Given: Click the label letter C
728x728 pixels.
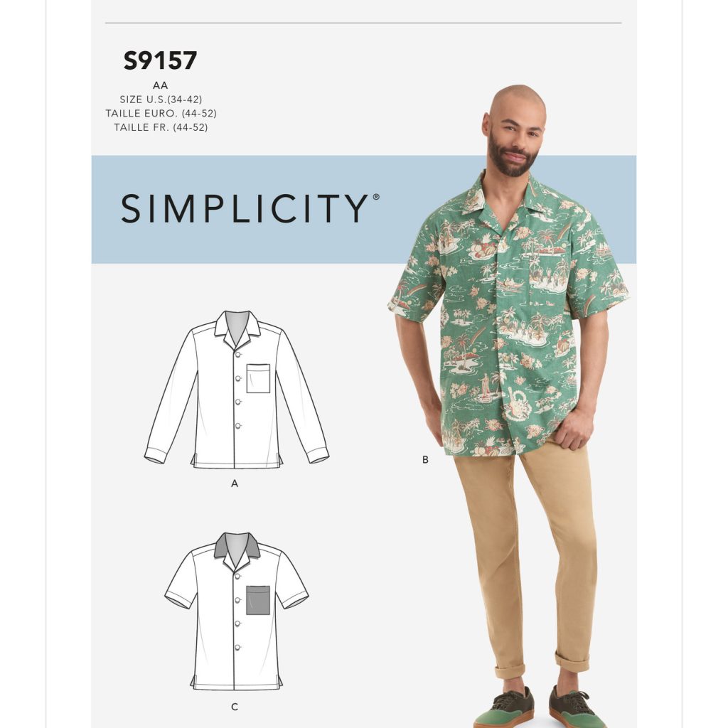Looking at the screenshot, I should coord(235,707).
